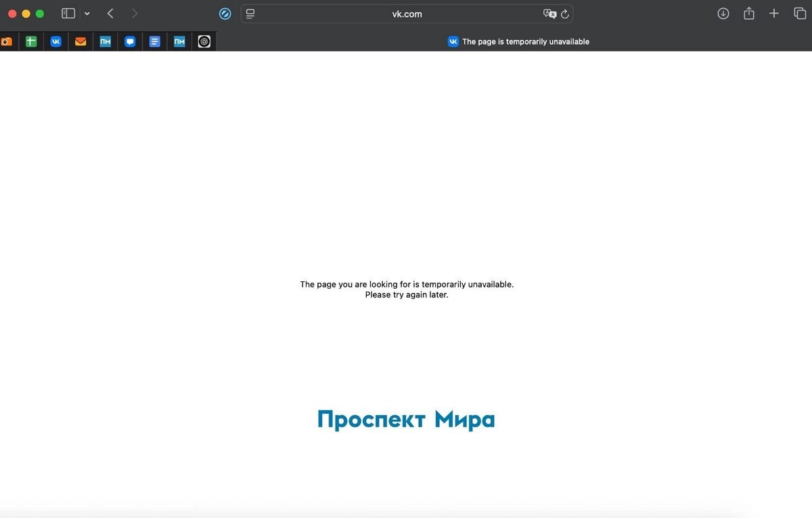
Task: Open a new tab with the plus button
Action: [x=774, y=13]
